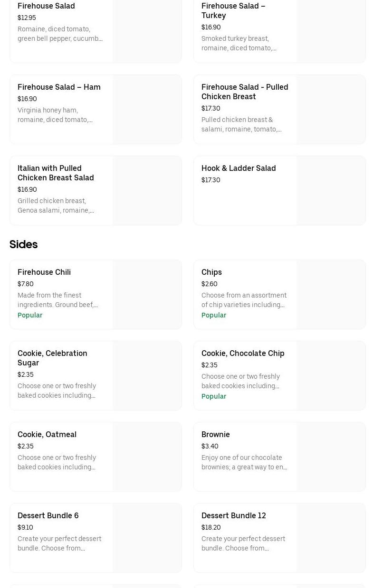The height and width of the screenshot is (588, 382).
Task: Open the Firehouse Salad item
Action: click(x=46, y=6)
